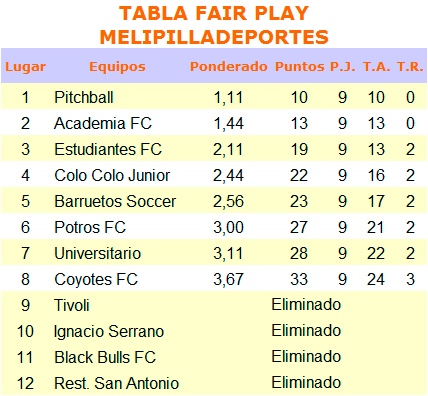Click the Ignacio Serrano team name
This screenshot has height=396, width=428.
[x=109, y=331]
